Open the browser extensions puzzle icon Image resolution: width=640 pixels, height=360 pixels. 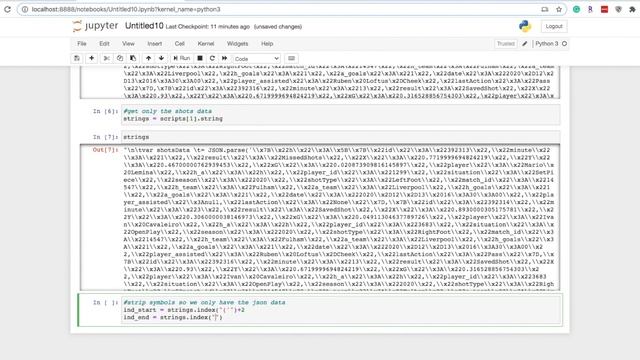633,9
